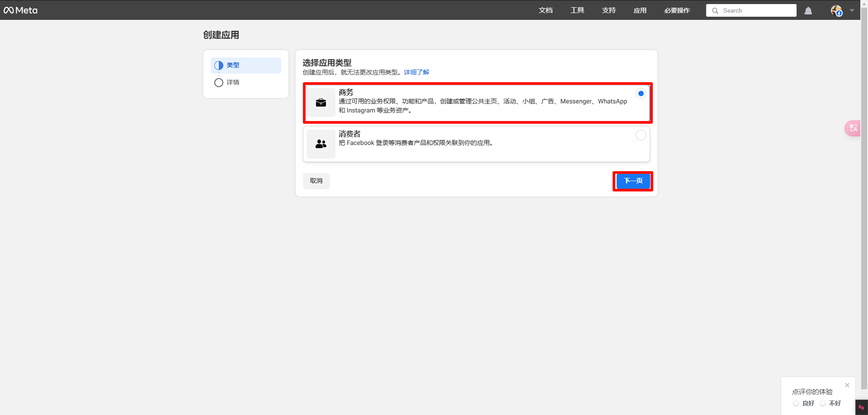This screenshot has height=415, width=868.
Task: Click the red flag icon in corner
Action: click(861, 407)
